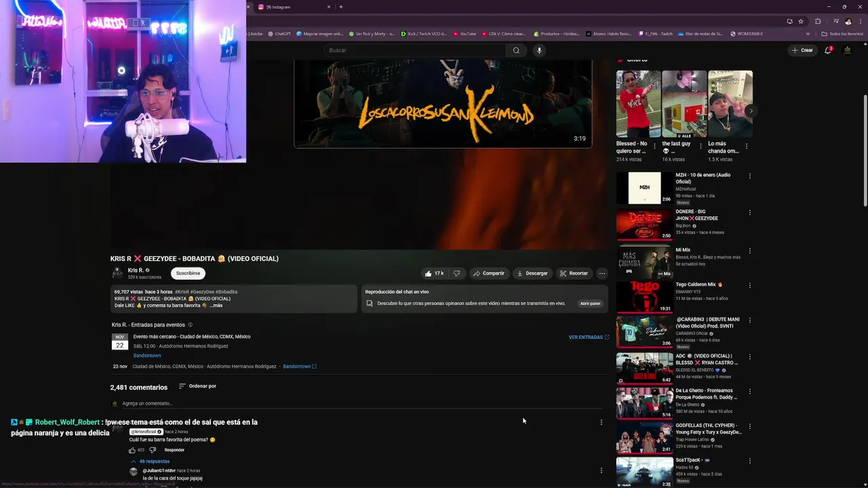
Task: Open Bandsintown link in 23 nov row
Action: [x=299, y=367]
